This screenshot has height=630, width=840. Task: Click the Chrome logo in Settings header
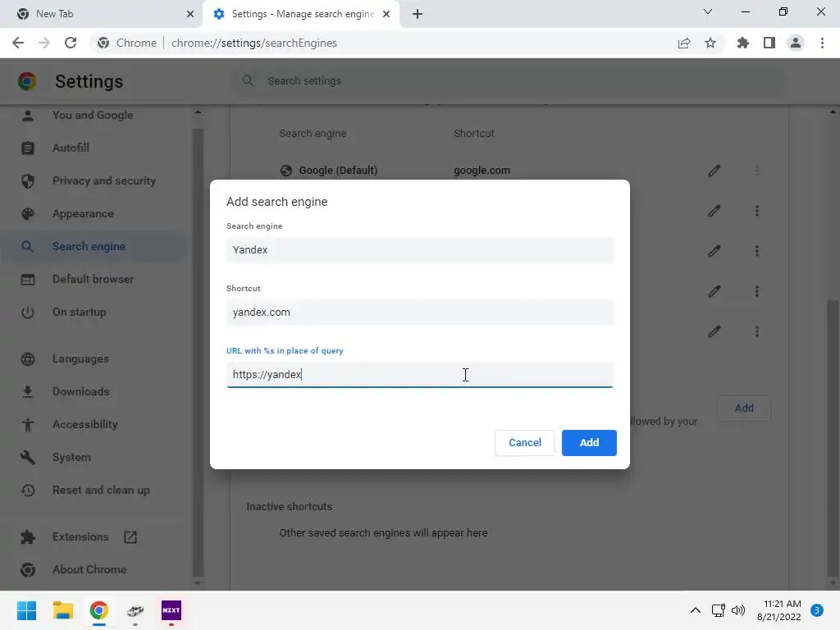(x=27, y=81)
